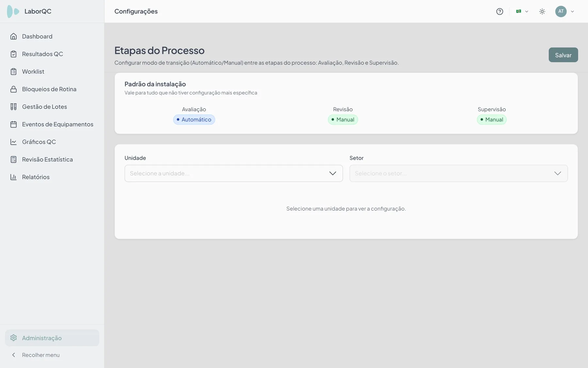This screenshot has height=368, width=588.
Task: Click Eventos de Equipamentos label
Action: (x=58, y=124)
